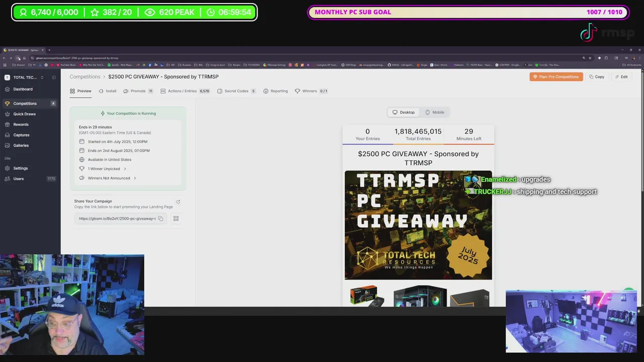The height and width of the screenshot is (362, 644).
Task: Switch to the Promote tab
Action: tap(138, 91)
